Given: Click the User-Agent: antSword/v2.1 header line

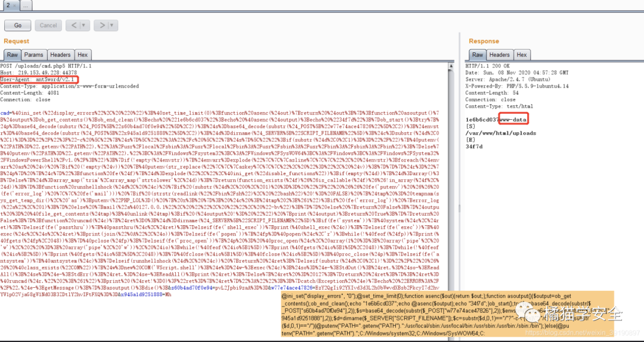Looking at the screenshot, I should [x=39, y=79].
